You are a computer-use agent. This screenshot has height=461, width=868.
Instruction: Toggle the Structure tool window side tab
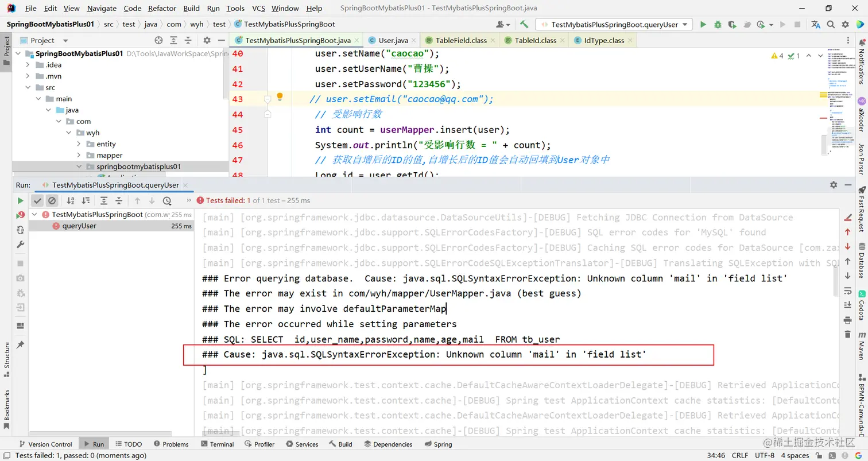7,359
